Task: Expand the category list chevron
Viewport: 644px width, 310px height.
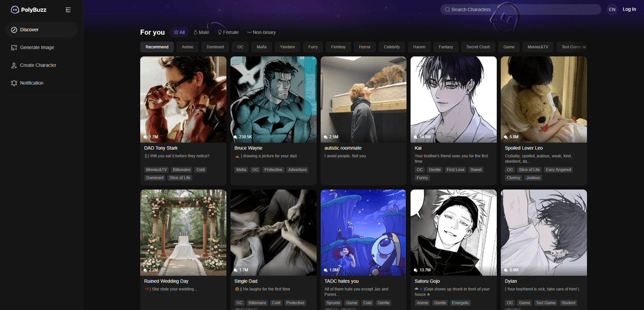Action: [x=584, y=47]
